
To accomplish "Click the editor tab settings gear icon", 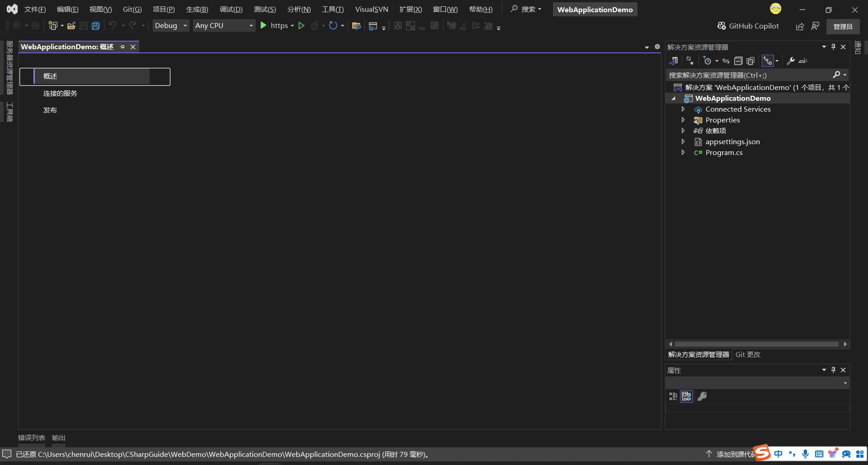I will point(657,47).
